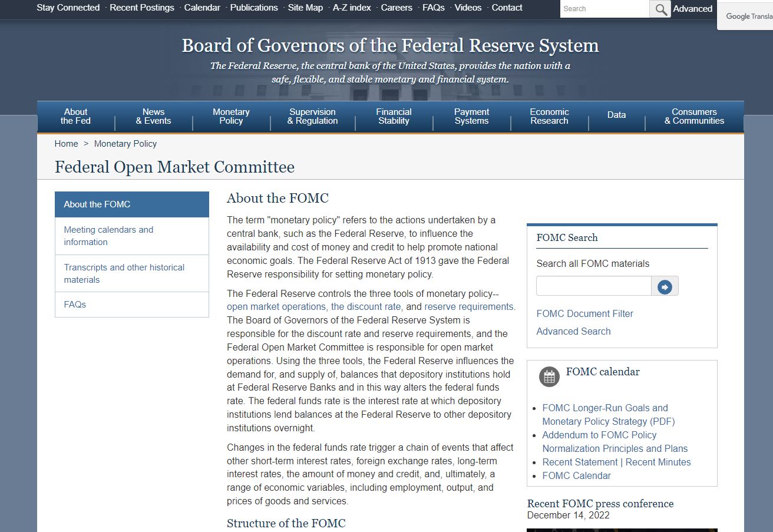Open FOMC Longer-Run Goals PDF link

click(x=609, y=415)
